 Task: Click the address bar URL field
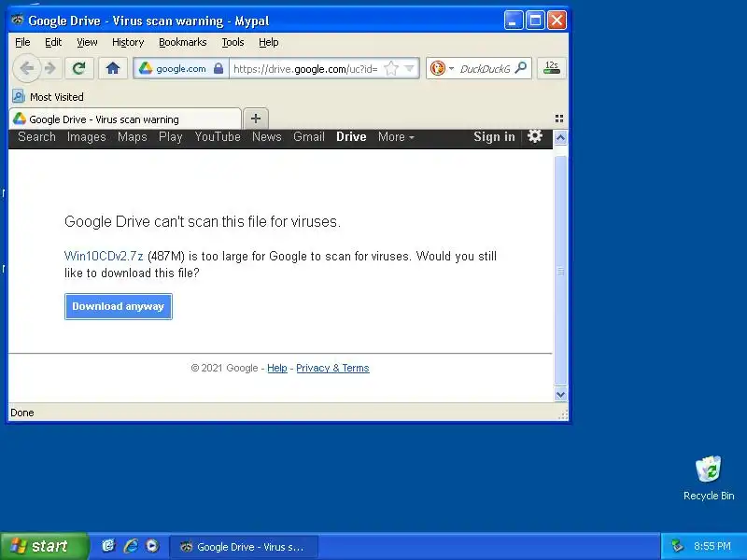click(305, 69)
